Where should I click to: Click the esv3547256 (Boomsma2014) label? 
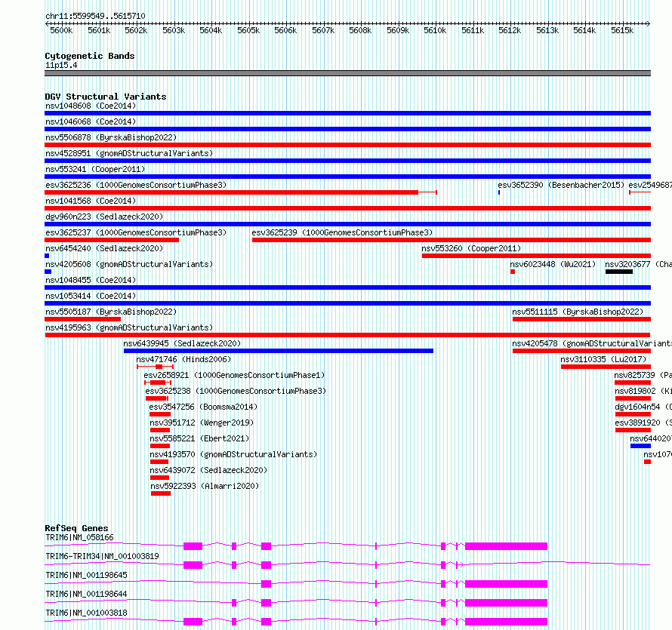[x=203, y=407]
